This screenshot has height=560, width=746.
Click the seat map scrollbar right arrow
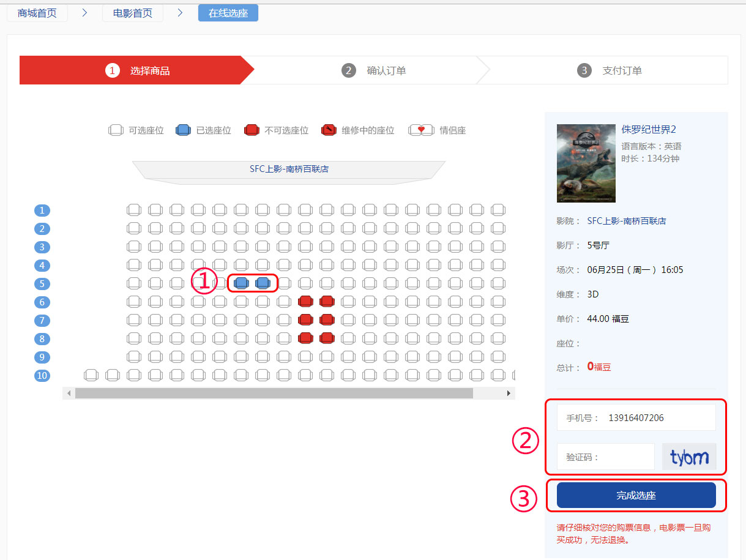click(509, 393)
